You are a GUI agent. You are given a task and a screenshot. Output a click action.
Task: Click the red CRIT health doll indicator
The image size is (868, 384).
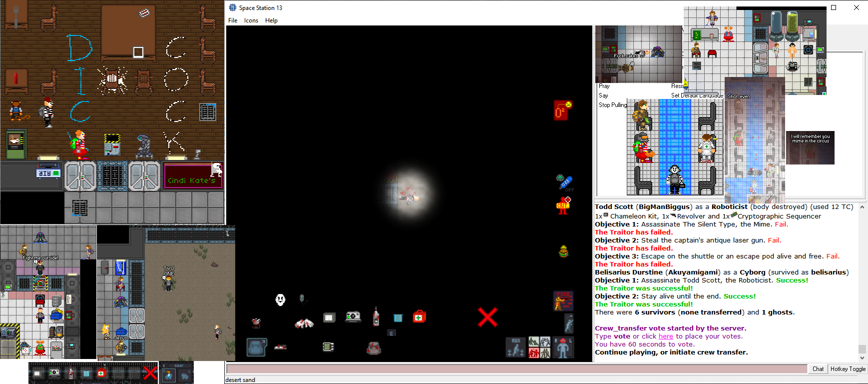tap(563, 205)
